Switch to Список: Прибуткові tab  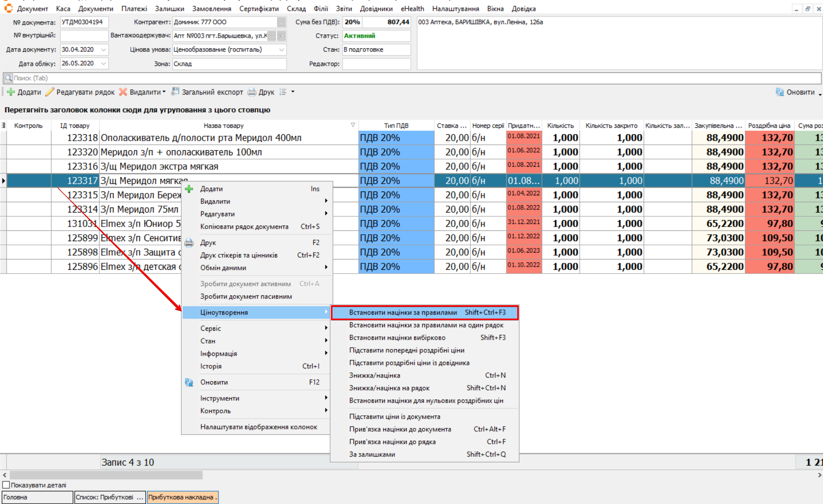click(109, 497)
